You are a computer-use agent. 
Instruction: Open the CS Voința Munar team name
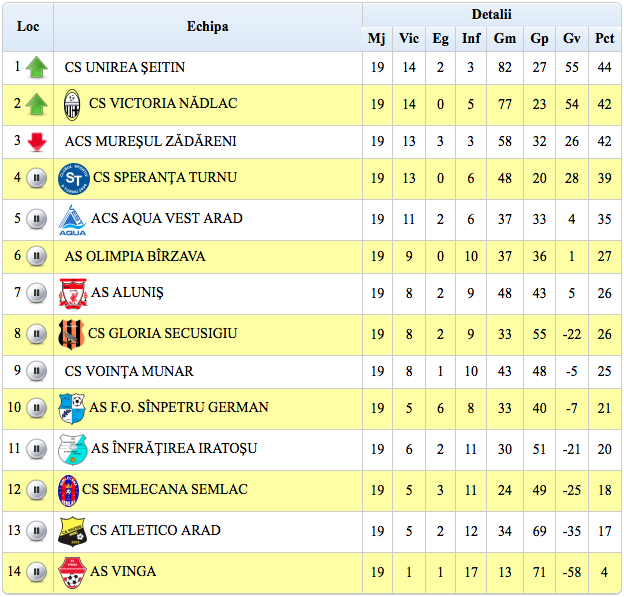[129, 371]
